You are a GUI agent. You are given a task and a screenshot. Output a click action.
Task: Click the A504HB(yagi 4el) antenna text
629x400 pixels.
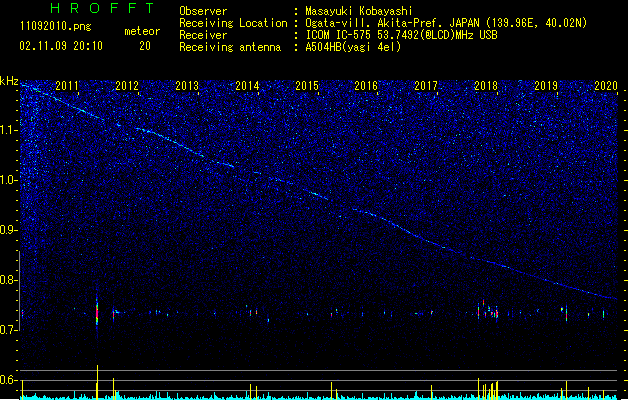coord(353,47)
